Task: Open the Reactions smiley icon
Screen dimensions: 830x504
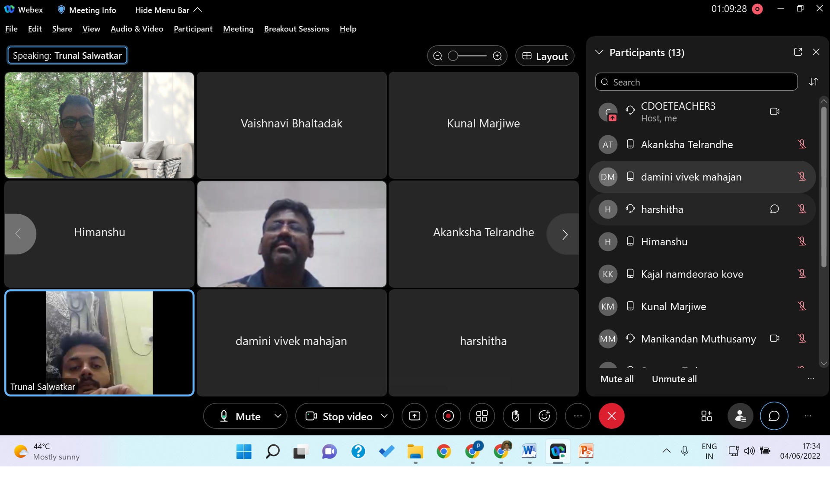Action: tap(544, 416)
